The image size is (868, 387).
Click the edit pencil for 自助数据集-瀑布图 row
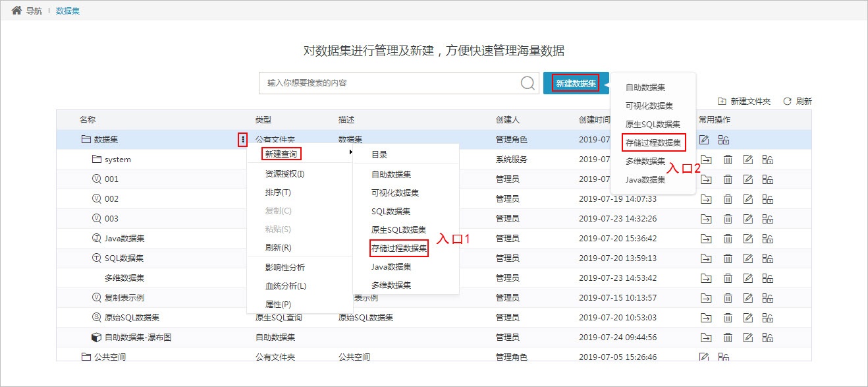(747, 338)
